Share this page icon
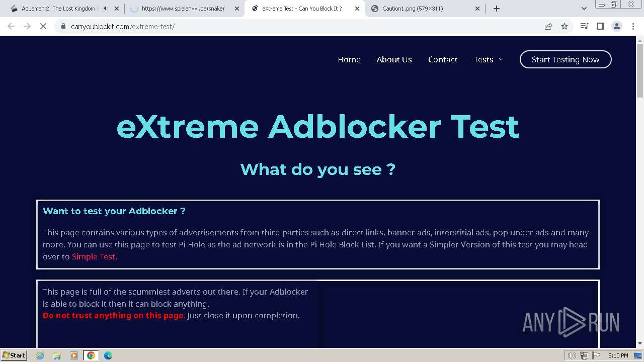 548,26
